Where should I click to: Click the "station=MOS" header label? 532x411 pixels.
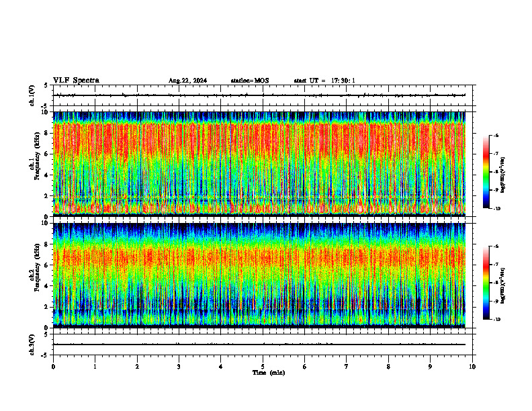point(250,81)
